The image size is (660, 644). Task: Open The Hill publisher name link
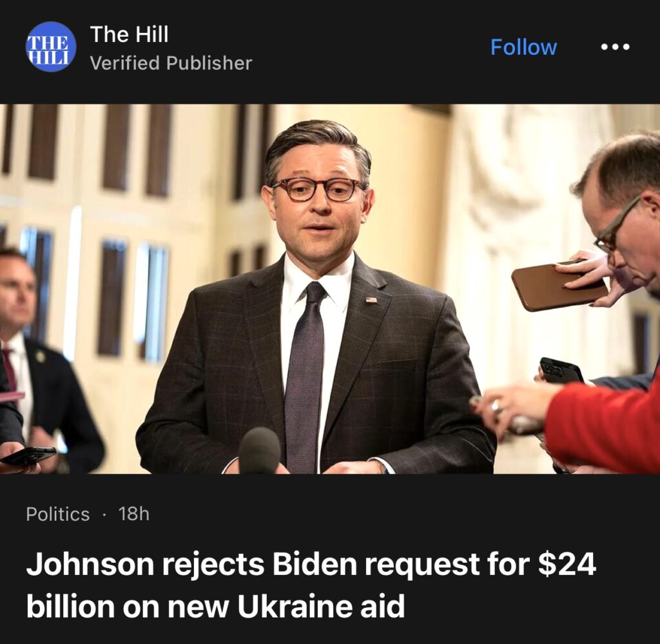[x=129, y=34]
